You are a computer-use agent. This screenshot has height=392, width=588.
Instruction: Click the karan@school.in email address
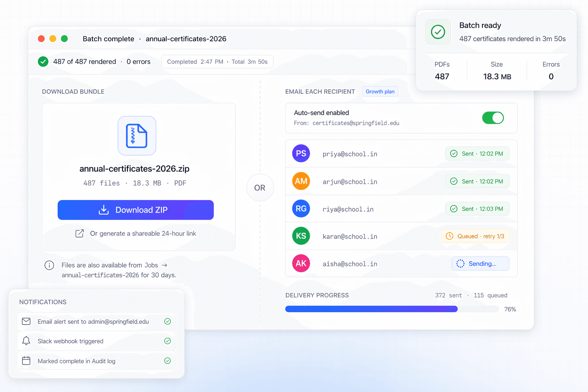pos(350,237)
